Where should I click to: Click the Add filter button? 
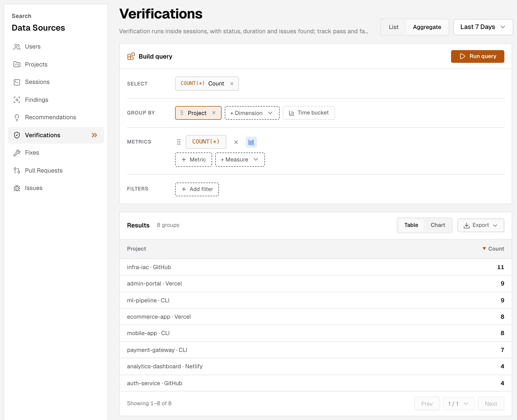(x=197, y=189)
